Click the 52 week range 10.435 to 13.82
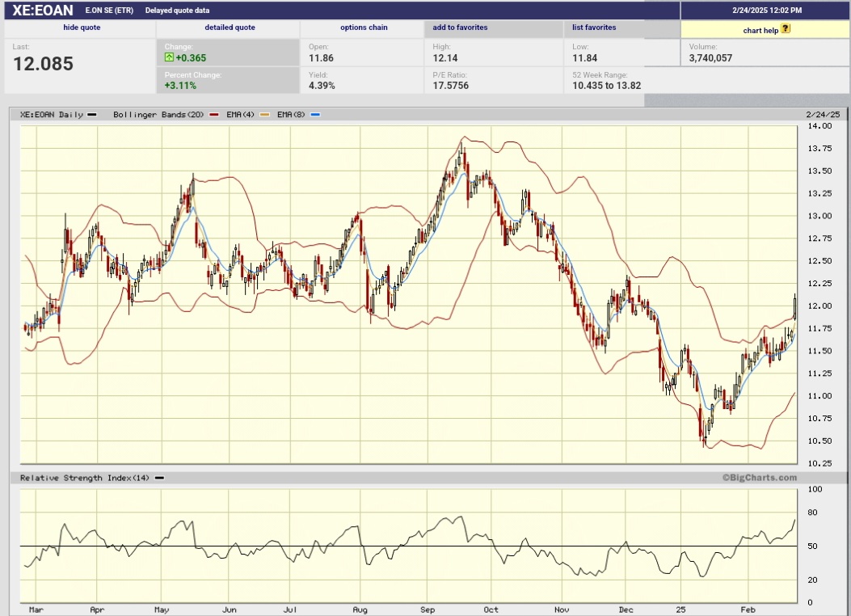The width and height of the screenshot is (851, 616). [607, 86]
